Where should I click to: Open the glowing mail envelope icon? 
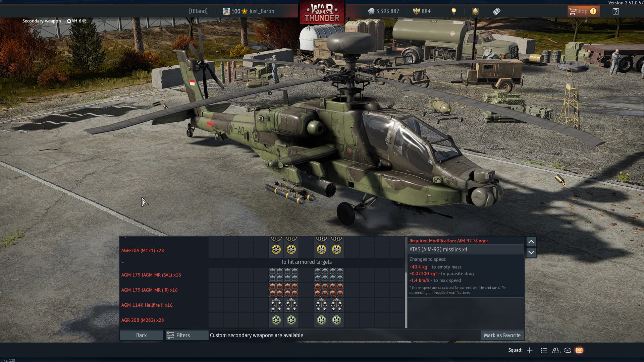click(579, 350)
